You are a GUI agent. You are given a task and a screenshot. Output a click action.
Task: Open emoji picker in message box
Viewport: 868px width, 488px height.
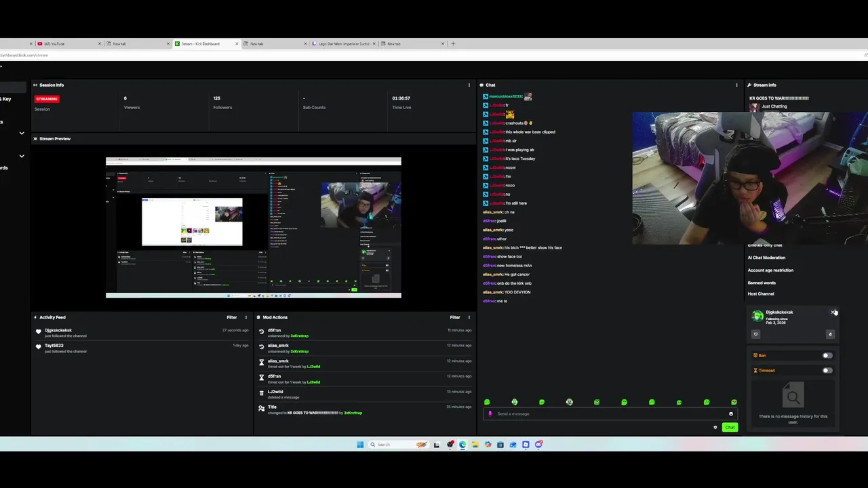coord(730,413)
